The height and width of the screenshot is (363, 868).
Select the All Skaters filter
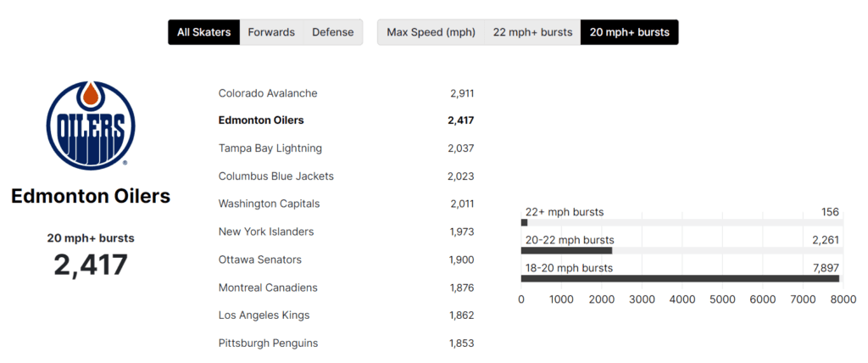pos(203,32)
